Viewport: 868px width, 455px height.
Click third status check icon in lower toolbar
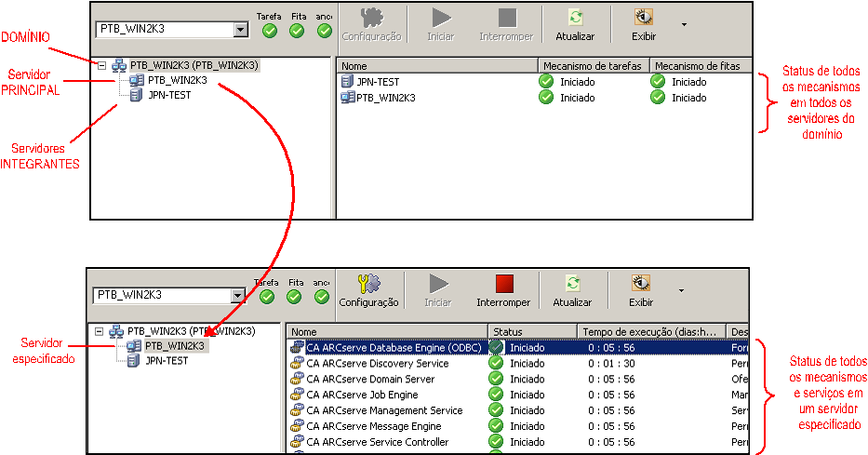322,297
